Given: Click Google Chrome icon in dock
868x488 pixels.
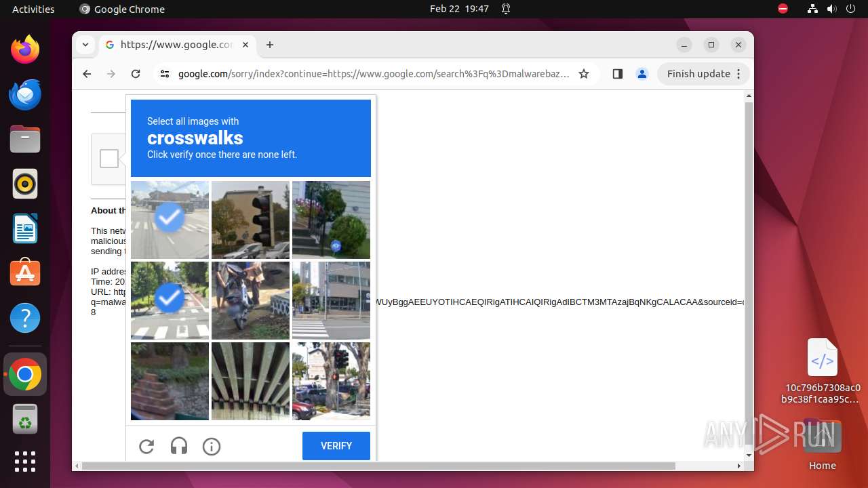Looking at the screenshot, I should 25,374.
